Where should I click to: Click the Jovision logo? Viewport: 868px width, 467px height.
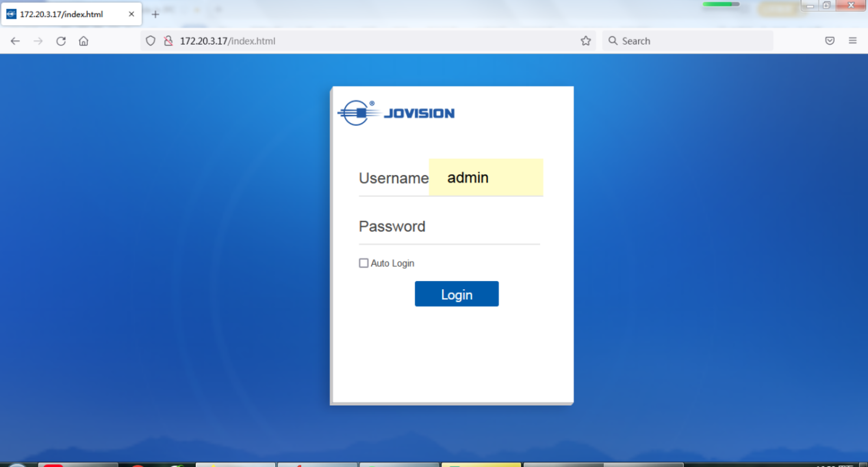click(x=396, y=113)
